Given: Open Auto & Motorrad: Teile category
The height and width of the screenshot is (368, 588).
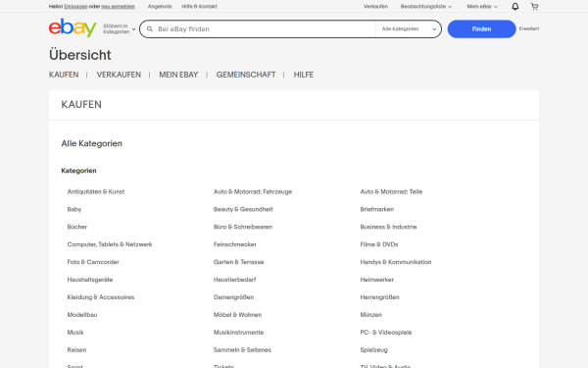Looking at the screenshot, I should pyautogui.click(x=391, y=191).
